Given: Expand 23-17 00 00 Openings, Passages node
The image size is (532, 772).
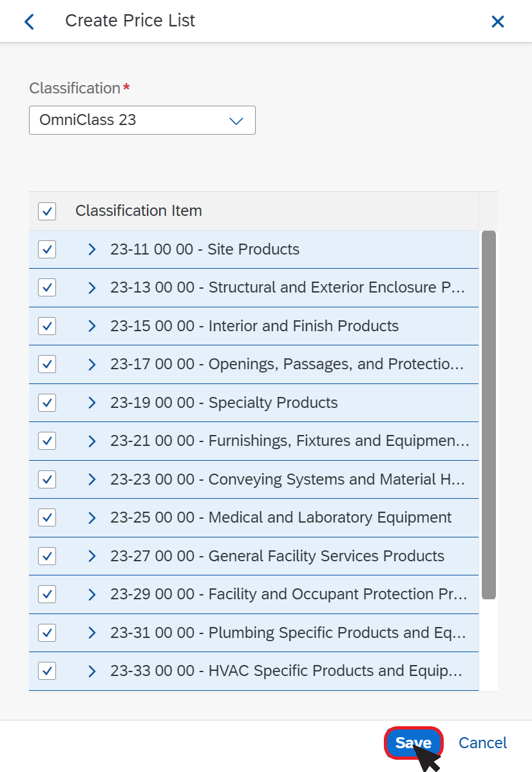Looking at the screenshot, I should (92, 364).
